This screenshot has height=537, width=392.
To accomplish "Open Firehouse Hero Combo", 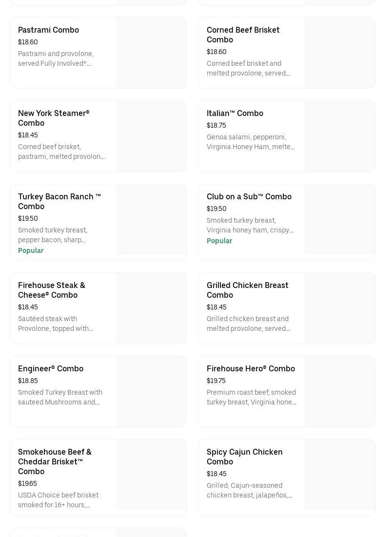I will pyautogui.click(x=251, y=368).
